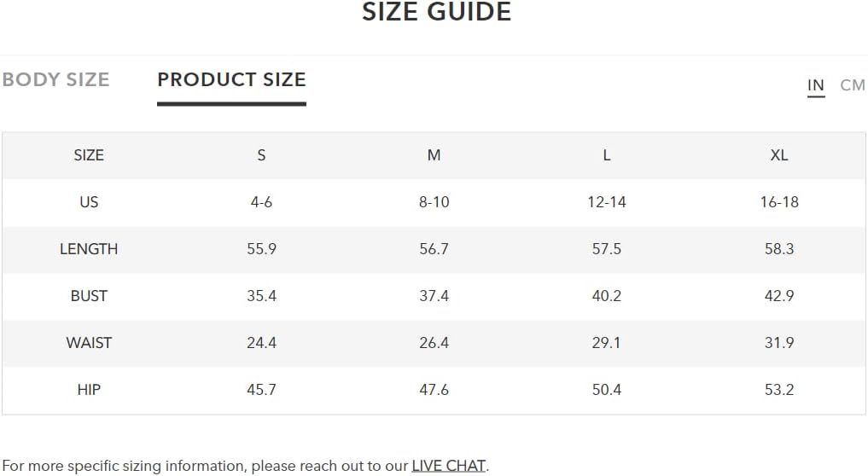Select the HIP row label
Image resolution: width=868 pixels, height=476 pixels.
[89, 390]
